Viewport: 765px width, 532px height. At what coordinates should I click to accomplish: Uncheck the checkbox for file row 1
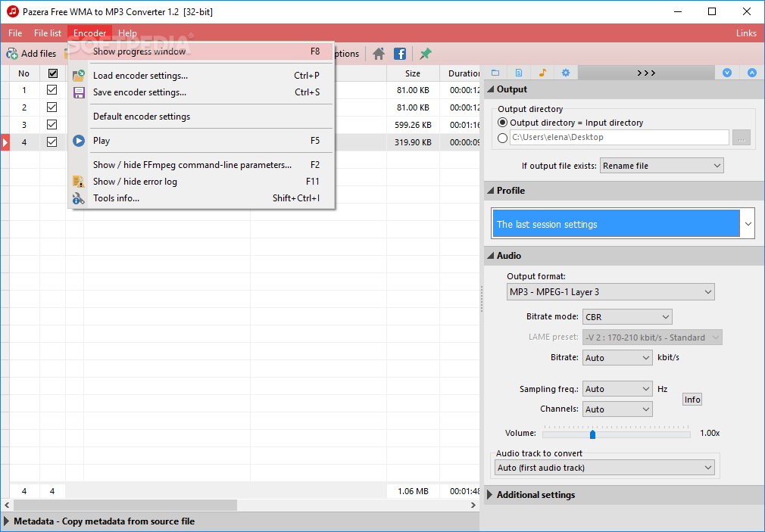point(52,90)
